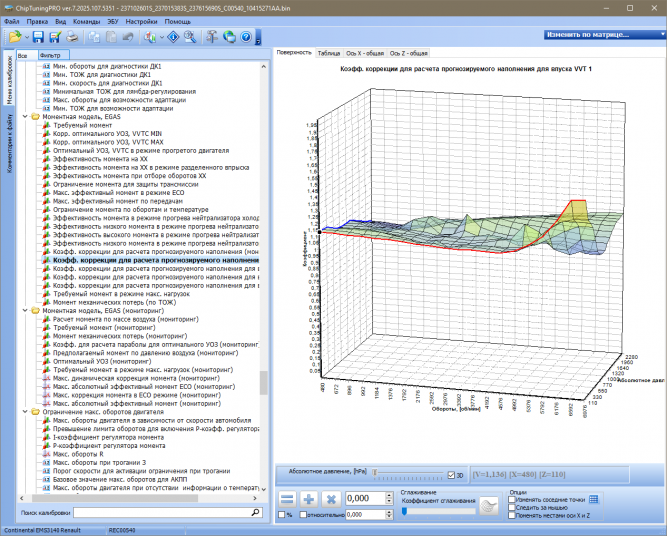Select the Все tab in calibration panel

(27, 55)
